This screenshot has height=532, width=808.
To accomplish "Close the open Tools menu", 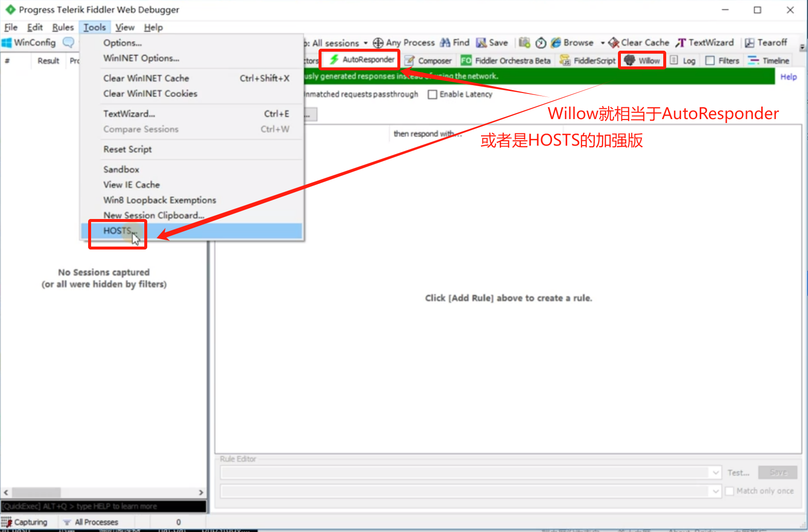I will click(95, 28).
